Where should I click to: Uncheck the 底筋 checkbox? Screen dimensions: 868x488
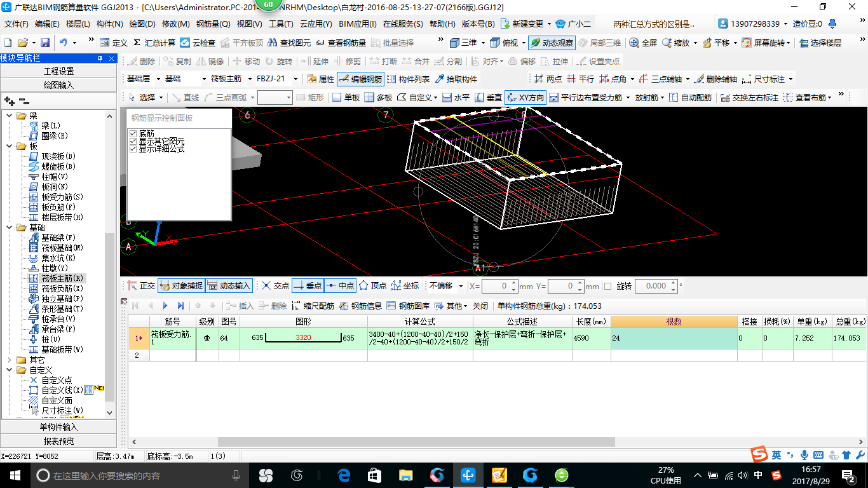[x=133, y=134]
